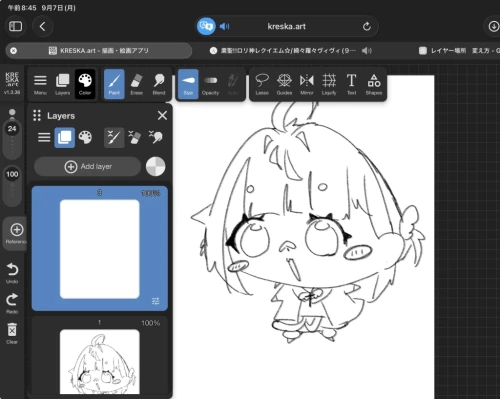Open layer 3 settings sliders icon

point(156,301)
